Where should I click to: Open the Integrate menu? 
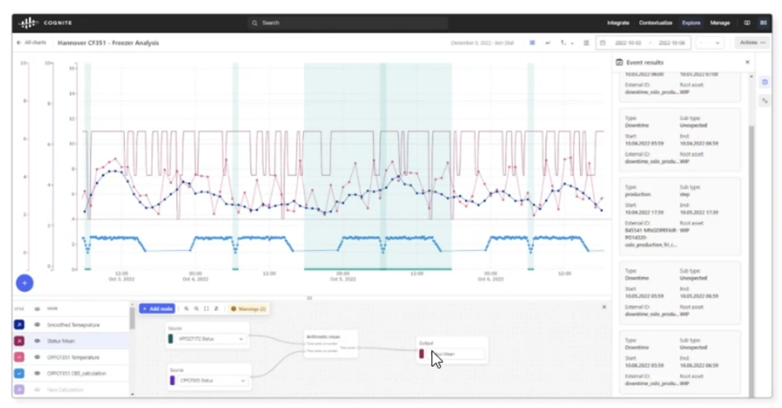(618, 22)
